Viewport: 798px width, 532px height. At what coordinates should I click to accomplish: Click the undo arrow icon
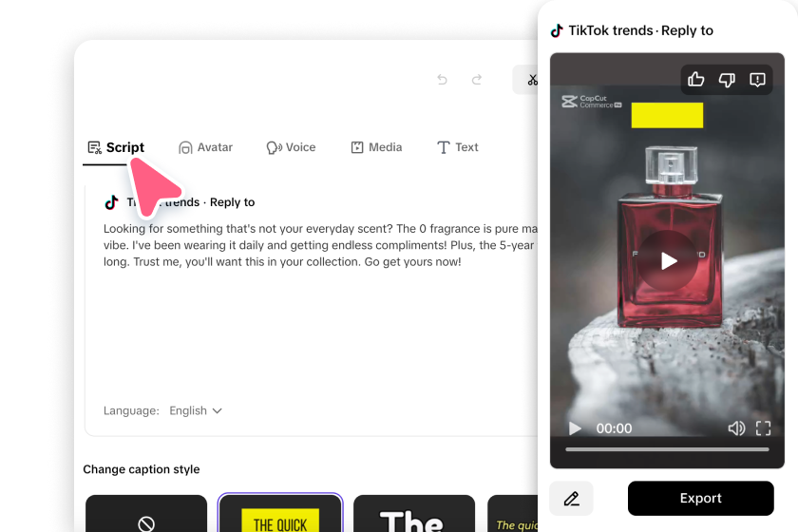point(443,80)
